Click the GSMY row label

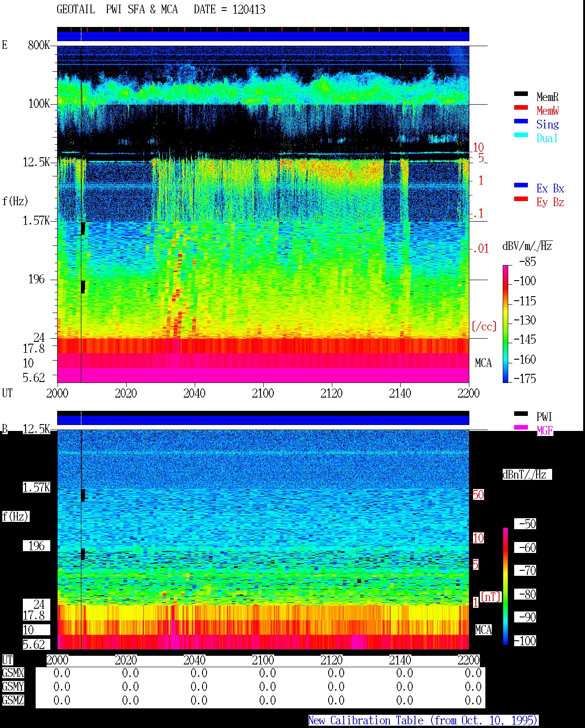pyautogui.click(x=13, y=686)
